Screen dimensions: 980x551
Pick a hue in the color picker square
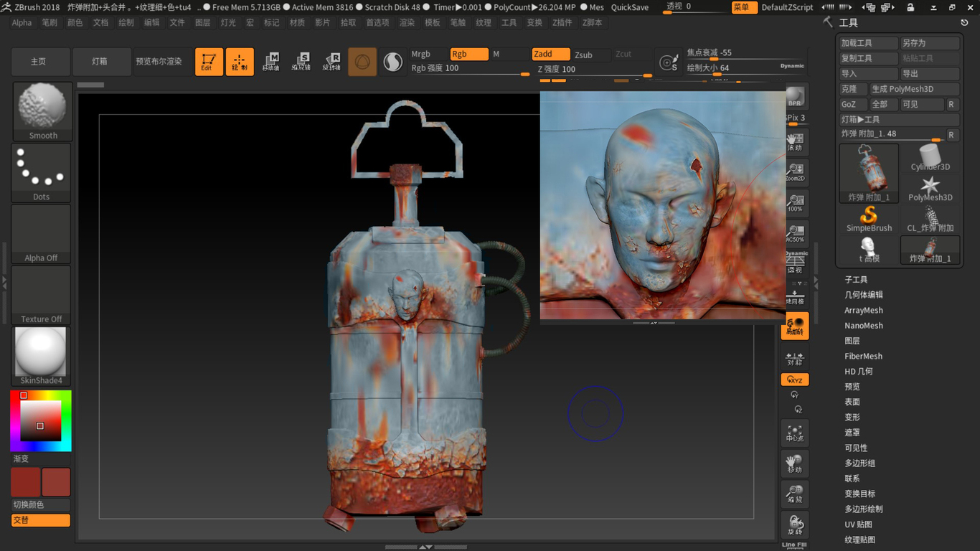tap(40, 420)
